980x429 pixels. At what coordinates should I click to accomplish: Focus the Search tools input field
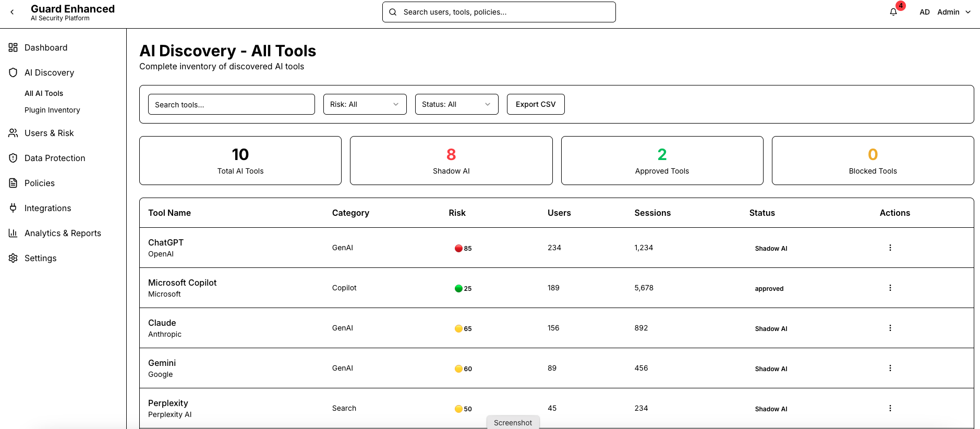(x=231, y=104)
